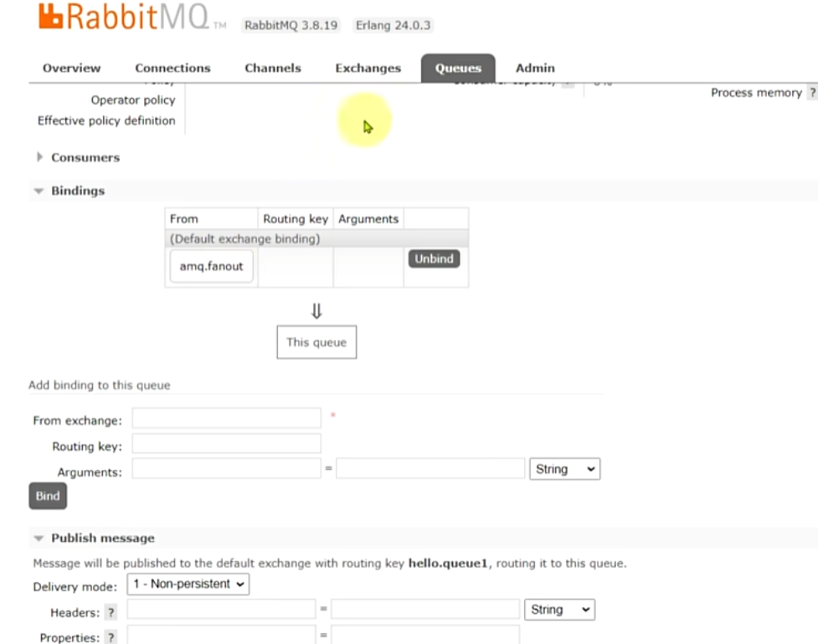Viewport: 818px width, 644px height.
Task: Open the Headers help question mark
Action: pos(111,612)
